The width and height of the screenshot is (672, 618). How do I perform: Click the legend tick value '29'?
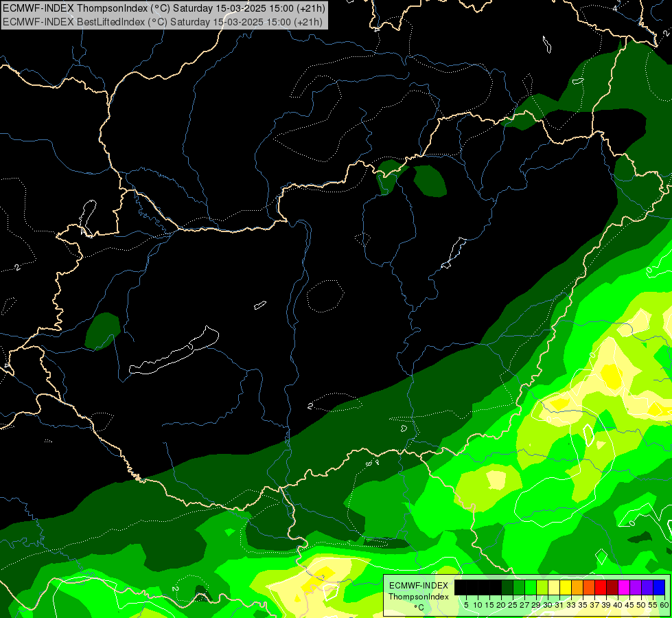[536, 605]
